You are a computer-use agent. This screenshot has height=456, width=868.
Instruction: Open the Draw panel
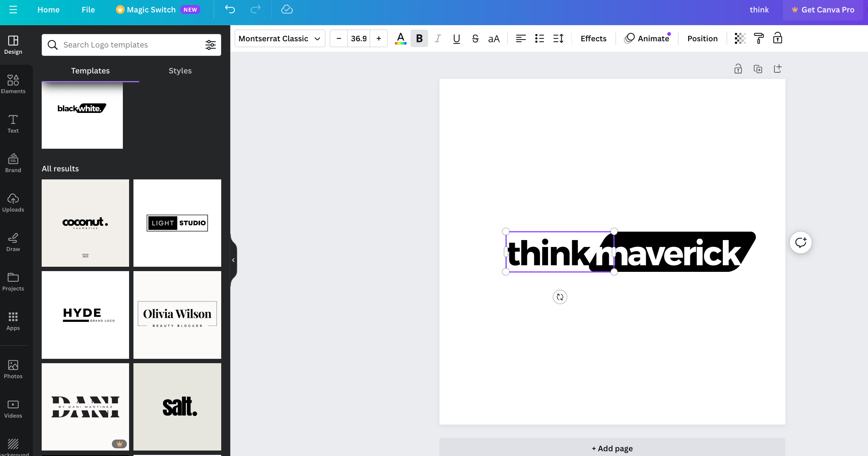(13, 242)
